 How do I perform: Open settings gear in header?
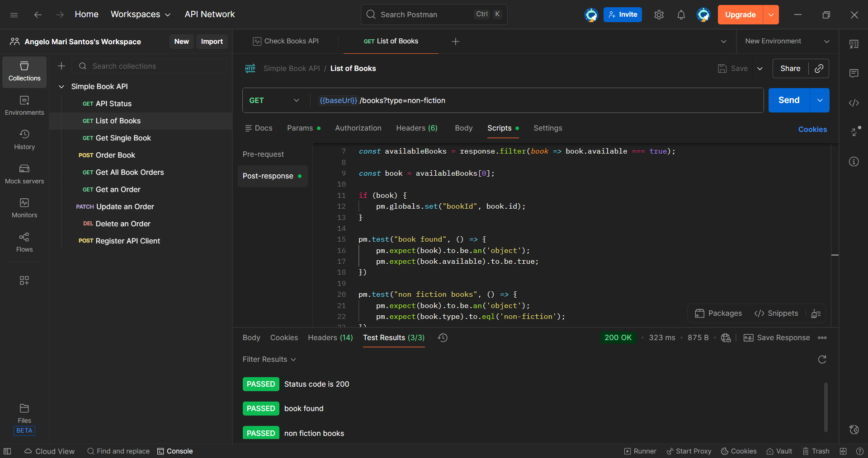click(x=659, y=15)
